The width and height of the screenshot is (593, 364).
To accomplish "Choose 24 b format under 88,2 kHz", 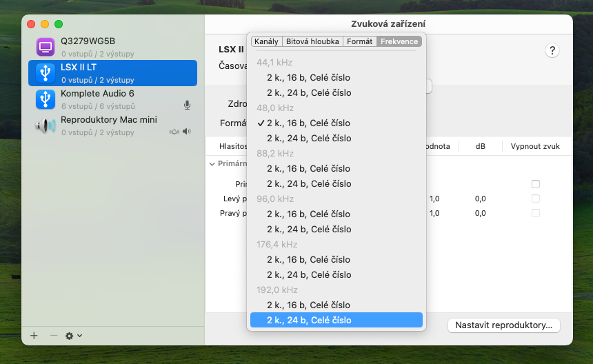I will pyautogui.click(x=336, y=183).
